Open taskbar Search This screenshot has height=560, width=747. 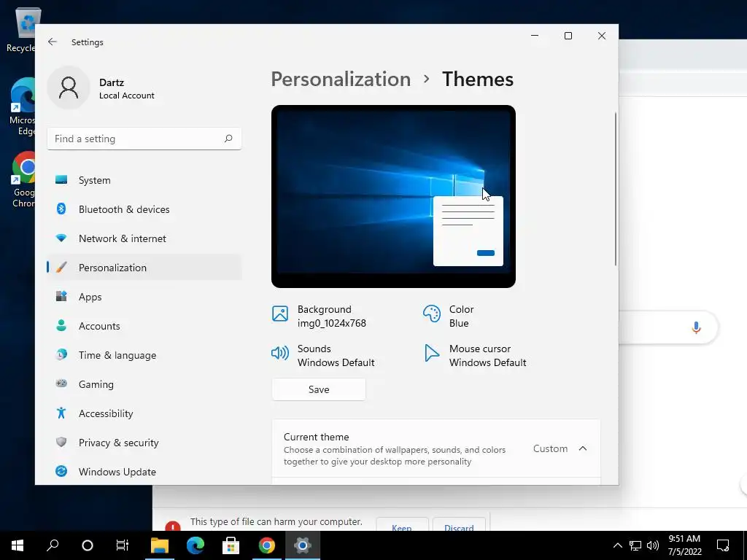pyautogui.click(x=53, y=545)
